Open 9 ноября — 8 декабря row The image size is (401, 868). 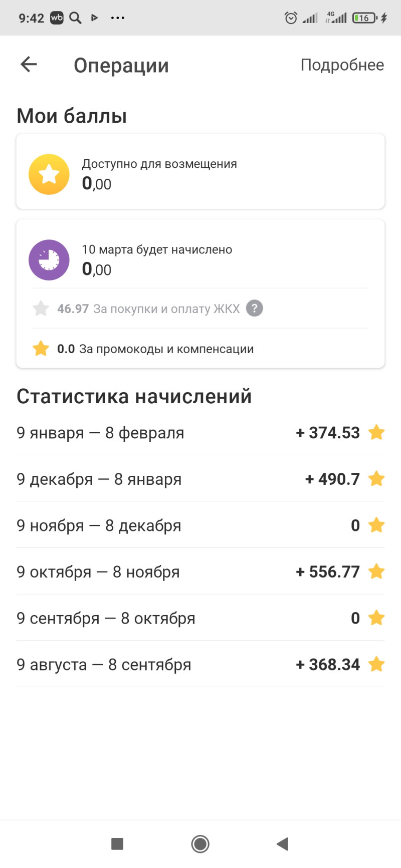[x=99, y=525]
